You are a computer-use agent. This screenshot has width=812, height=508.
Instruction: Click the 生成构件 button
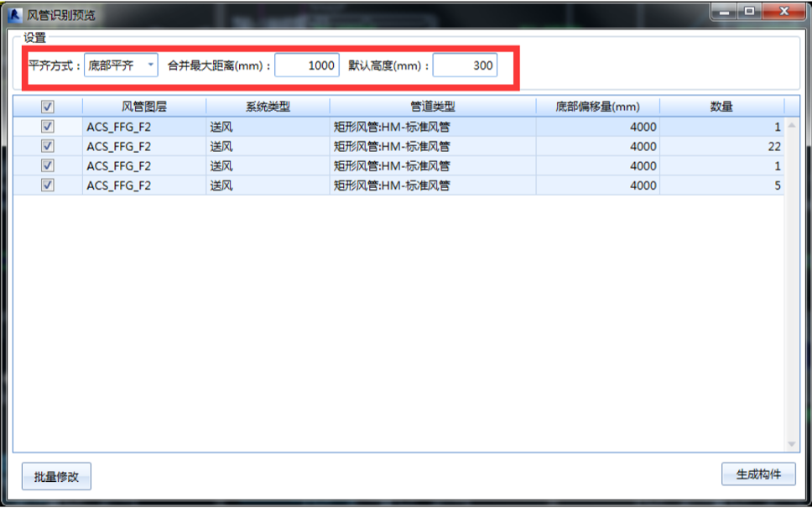(x=758, y=474)
